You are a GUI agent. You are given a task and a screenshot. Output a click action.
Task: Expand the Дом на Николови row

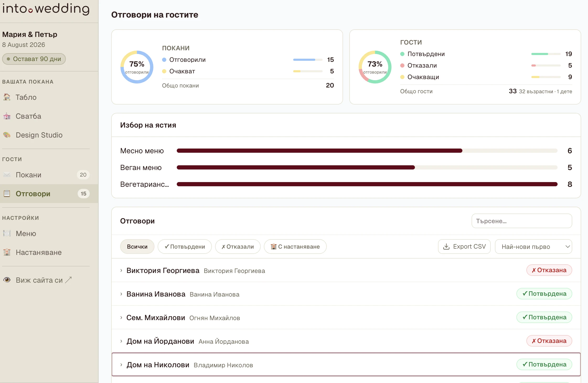click(x=346, y=365)
